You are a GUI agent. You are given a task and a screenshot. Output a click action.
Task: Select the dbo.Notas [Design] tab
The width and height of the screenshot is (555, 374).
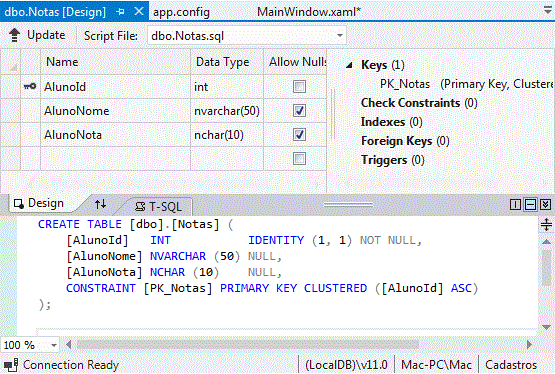pos(55,12)
